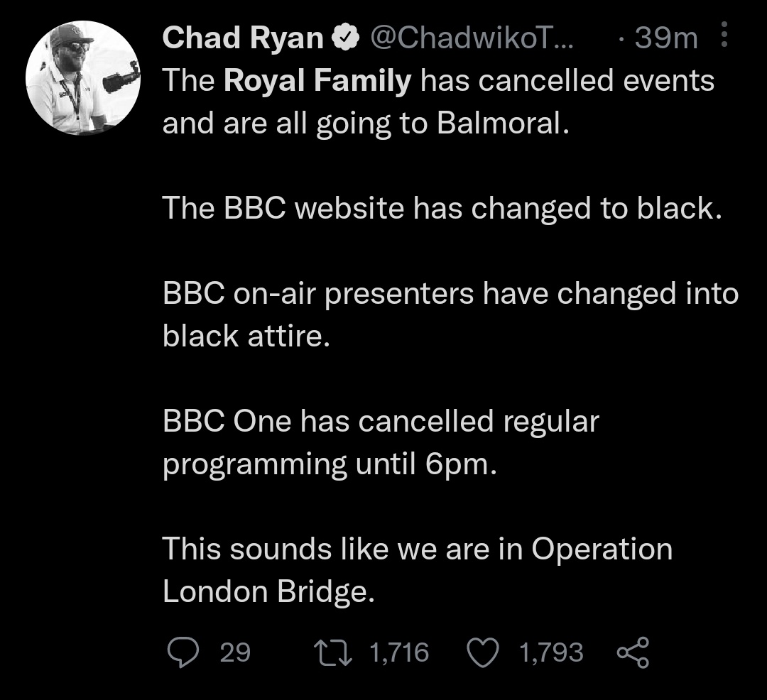Click the BBC on-air presenters sentence
Screen dimensions: 767x700
pos(450,315)
